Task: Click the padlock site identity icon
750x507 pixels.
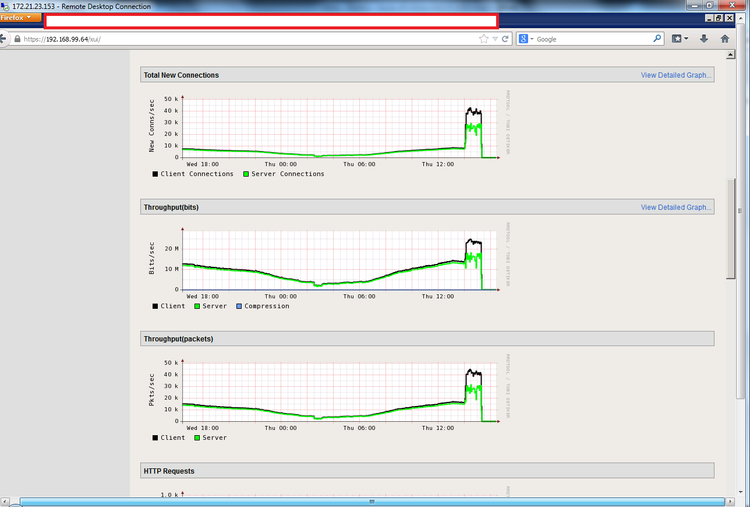Action: click(x=17, y=39)
